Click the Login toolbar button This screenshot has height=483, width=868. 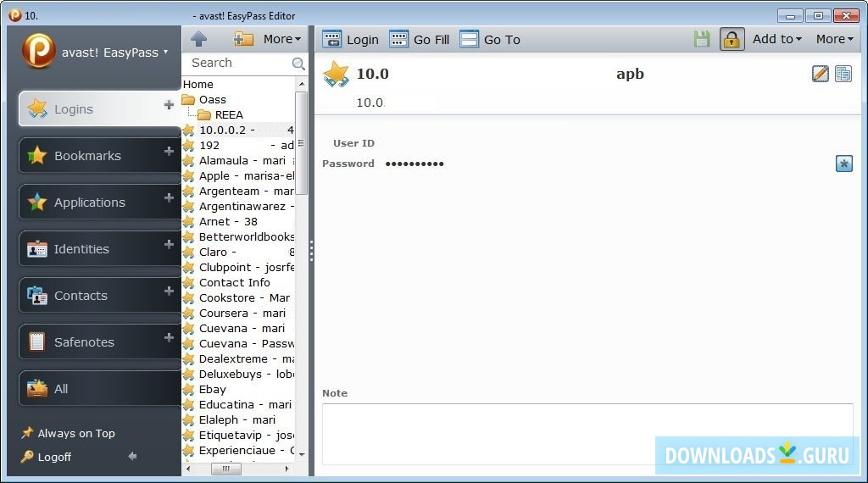[351, 39]
